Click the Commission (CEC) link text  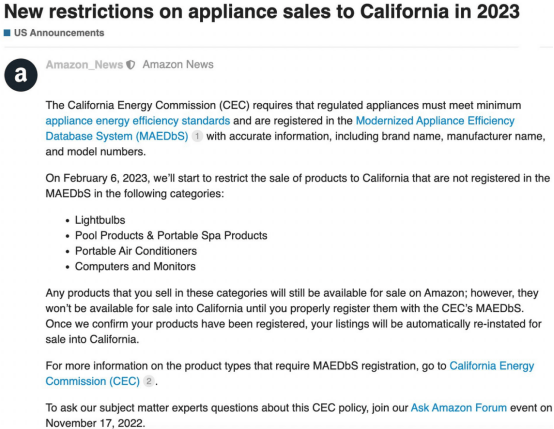tap(93, 381)
